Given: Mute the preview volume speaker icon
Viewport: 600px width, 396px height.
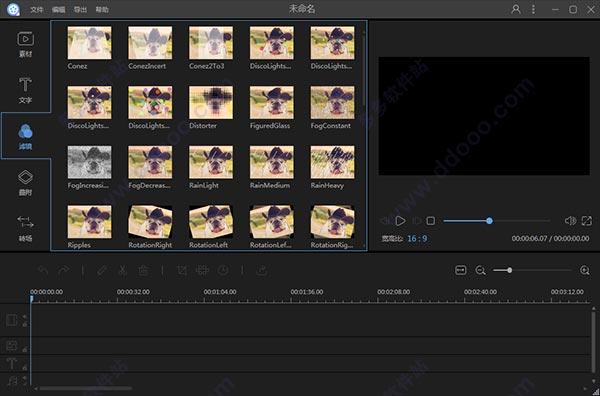Looking at the screenshot, I should 570,221.
